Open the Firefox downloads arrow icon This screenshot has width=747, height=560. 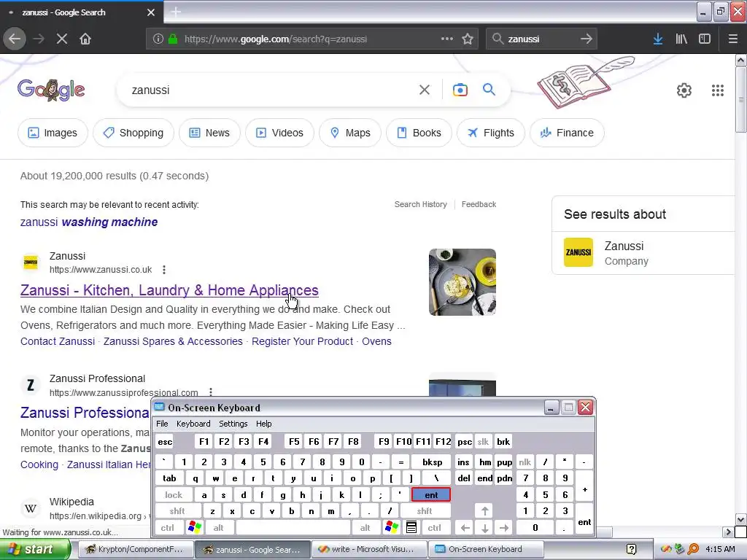click(658, 39)
